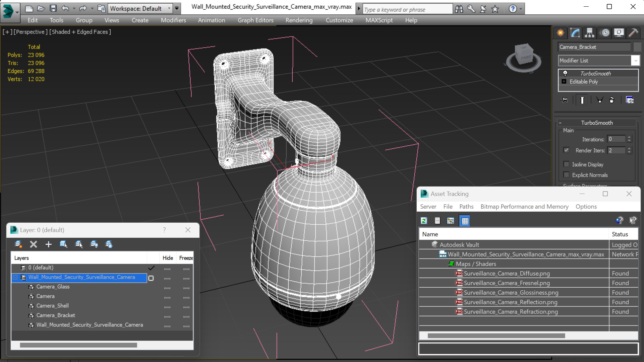Open the Rendering menu
Screen dimensions: 644x362
coord(299,20)
